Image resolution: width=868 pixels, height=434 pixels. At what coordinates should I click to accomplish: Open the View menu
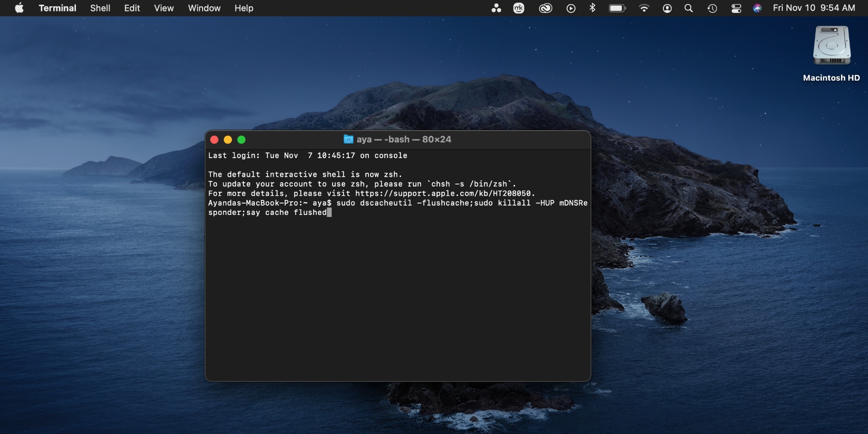[164, 8]
